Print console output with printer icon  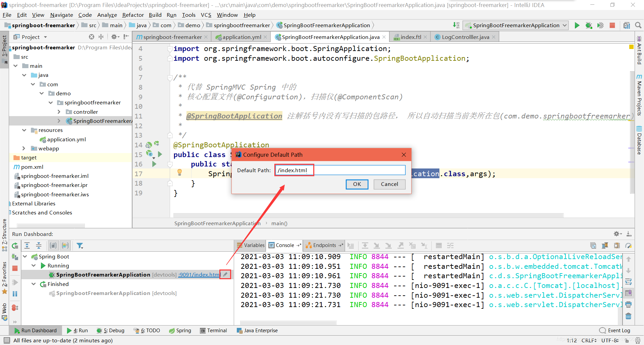pyautogui.click(x=629, y=305)
